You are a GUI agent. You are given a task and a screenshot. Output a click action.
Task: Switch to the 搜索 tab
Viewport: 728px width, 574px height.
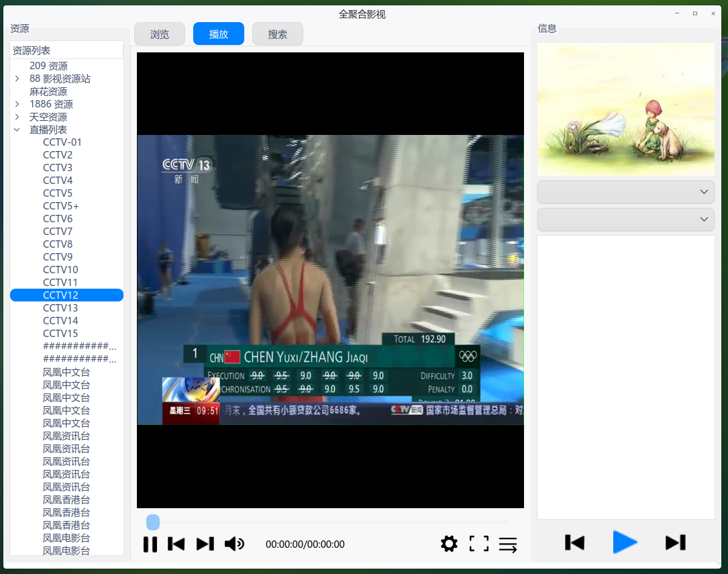tap(278, 34)
